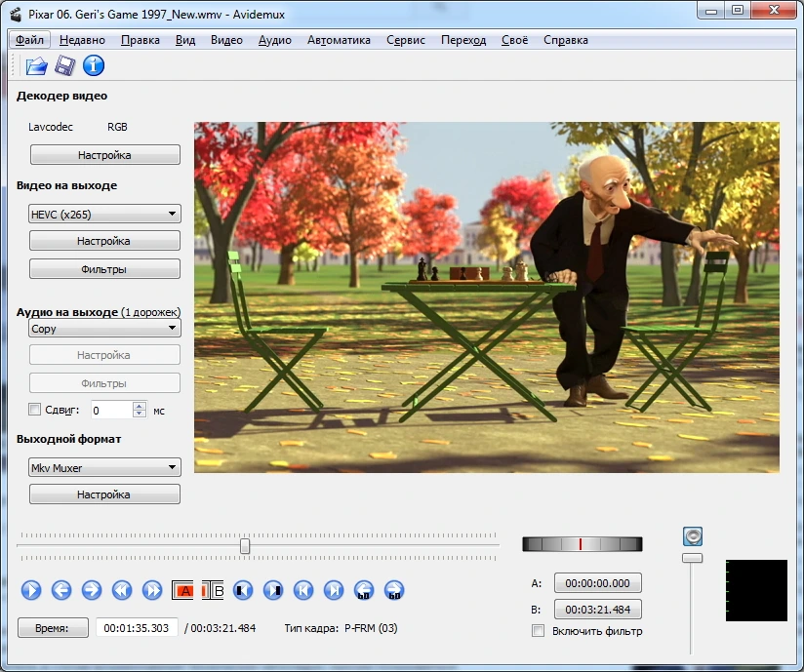
Task: Save the video using the floppy icon
Action: point(64,65)
